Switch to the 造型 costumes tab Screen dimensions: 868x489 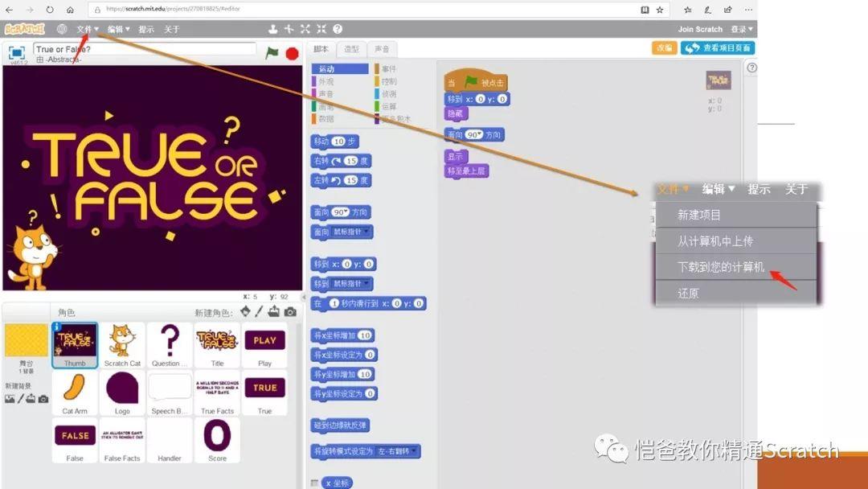point(352,49)
